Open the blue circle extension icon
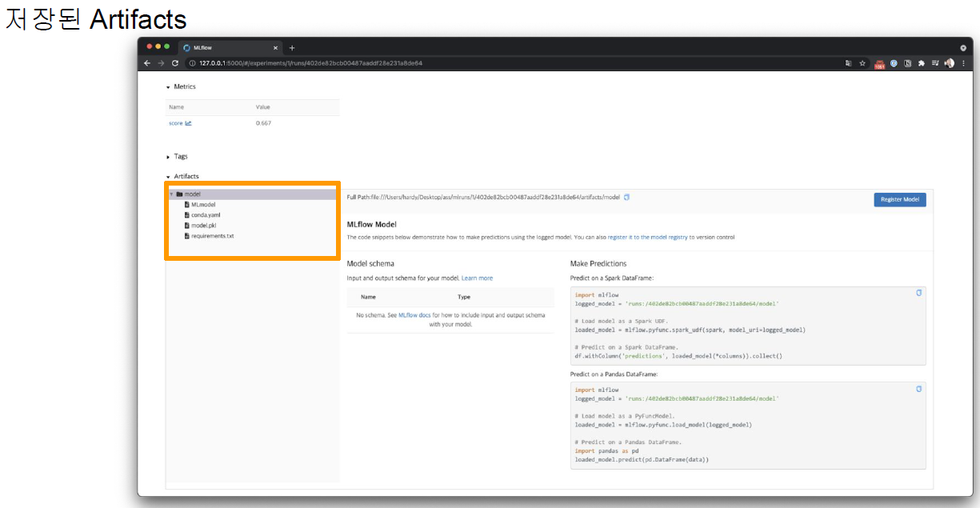 pyautogui.click(x=894, y=62)
